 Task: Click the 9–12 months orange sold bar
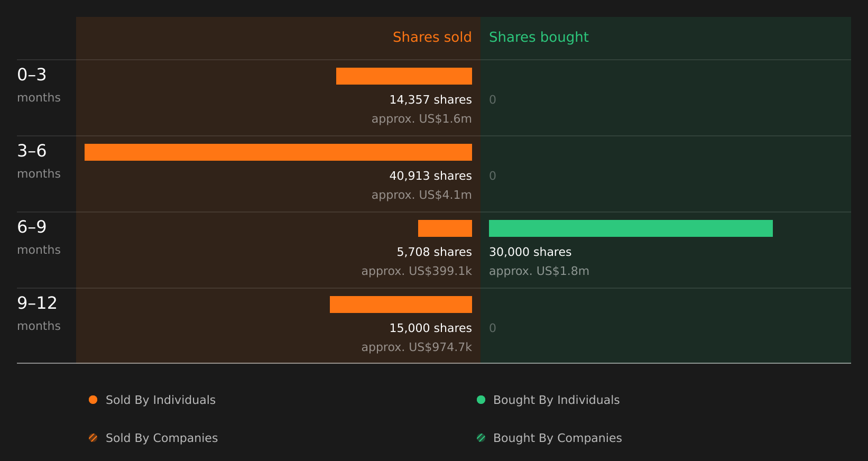[401, 305]
